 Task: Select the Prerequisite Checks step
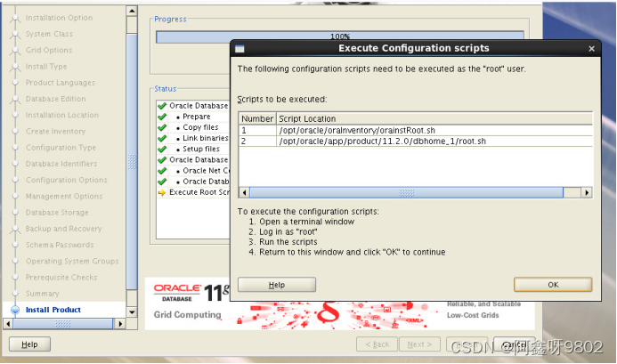click(61, 278)
